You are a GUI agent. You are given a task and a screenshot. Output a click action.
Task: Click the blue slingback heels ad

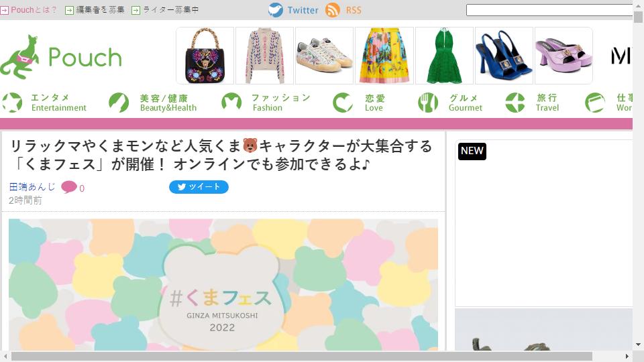point(504,56)
